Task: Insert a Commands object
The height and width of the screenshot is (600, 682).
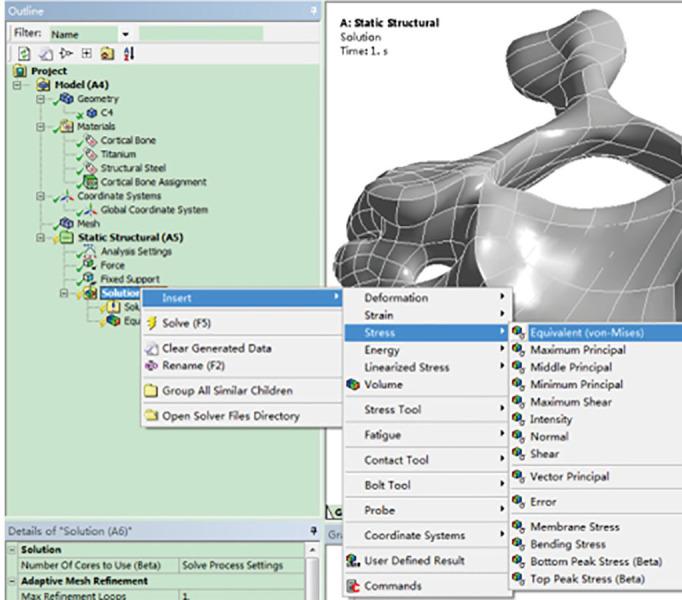Action: [x=427, y=586]
